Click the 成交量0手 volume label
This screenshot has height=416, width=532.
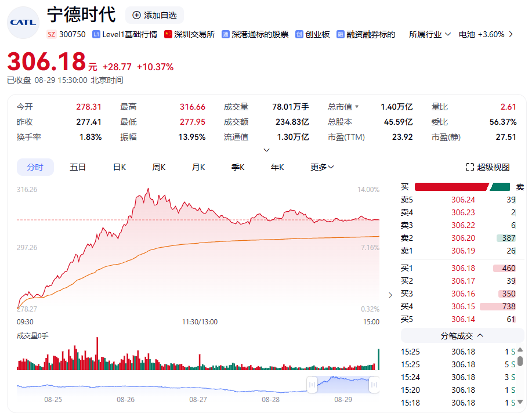point(32,335)
